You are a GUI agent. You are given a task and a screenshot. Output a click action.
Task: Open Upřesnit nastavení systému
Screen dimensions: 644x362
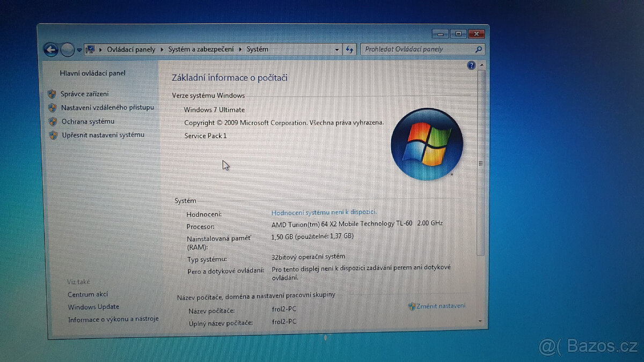click(x=104, y=135)
